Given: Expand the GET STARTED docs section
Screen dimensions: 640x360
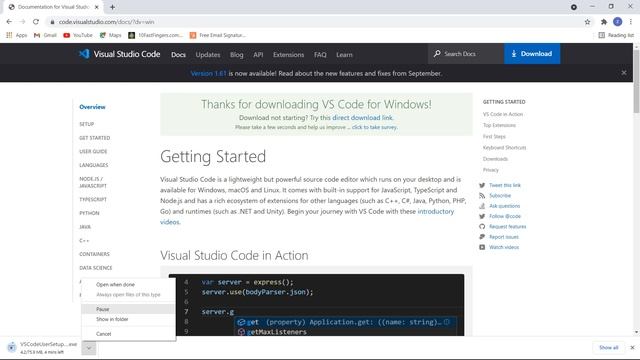Looking at the screenshot, I should click(95, 138).
